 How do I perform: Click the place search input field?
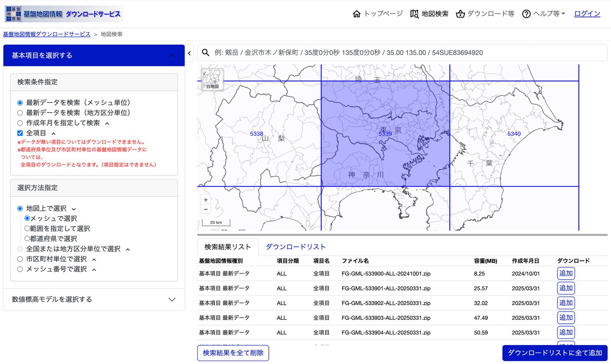pyautogui.click(x=402, y=53)
